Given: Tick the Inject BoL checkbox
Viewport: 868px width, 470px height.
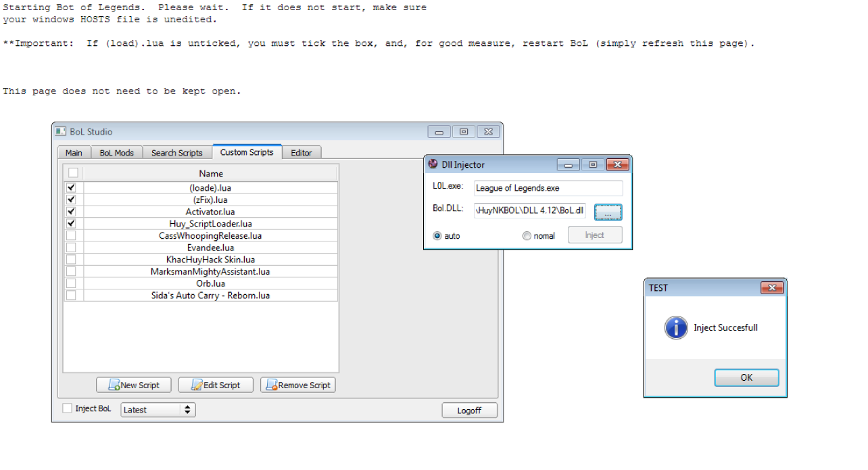Looking at the screenshot, I should (67, 408).
